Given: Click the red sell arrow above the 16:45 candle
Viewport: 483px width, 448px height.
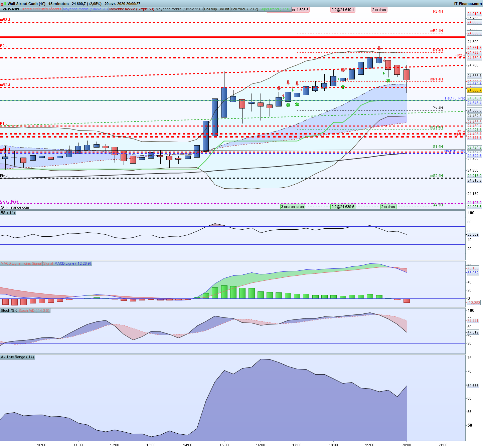Looking at the screenshot, I should [288, 82].
